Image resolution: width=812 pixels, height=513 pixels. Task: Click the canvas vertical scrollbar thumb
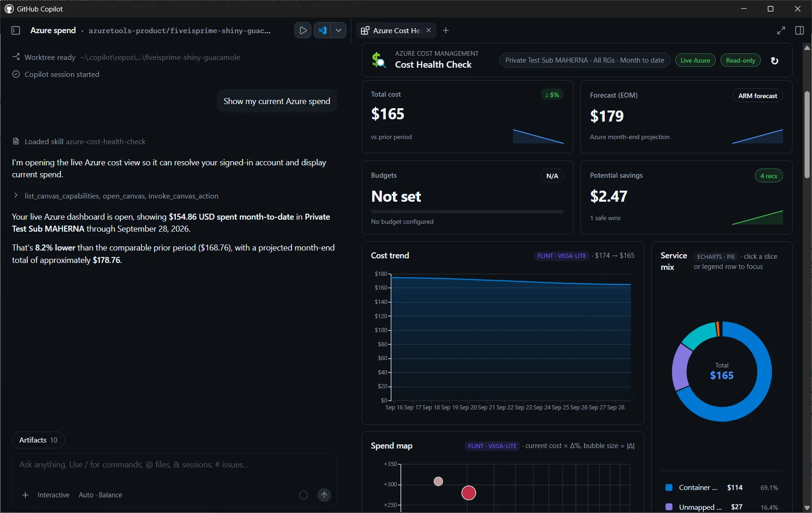807,134
